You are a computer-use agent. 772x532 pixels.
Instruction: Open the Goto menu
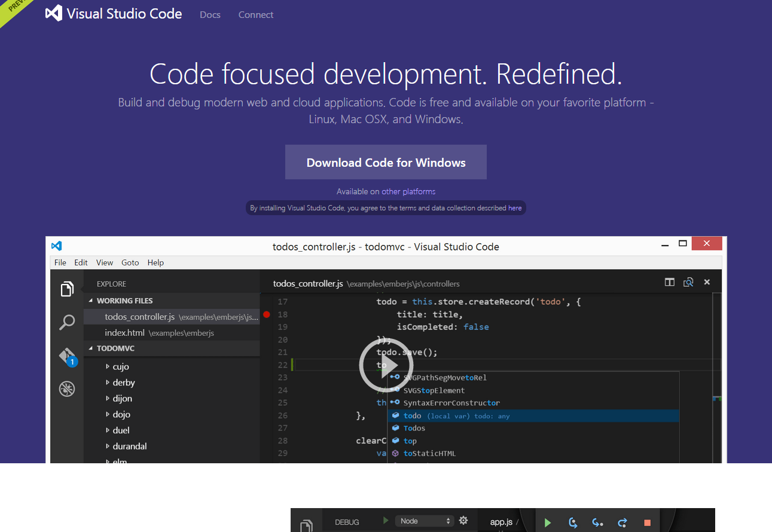(130, 262)
